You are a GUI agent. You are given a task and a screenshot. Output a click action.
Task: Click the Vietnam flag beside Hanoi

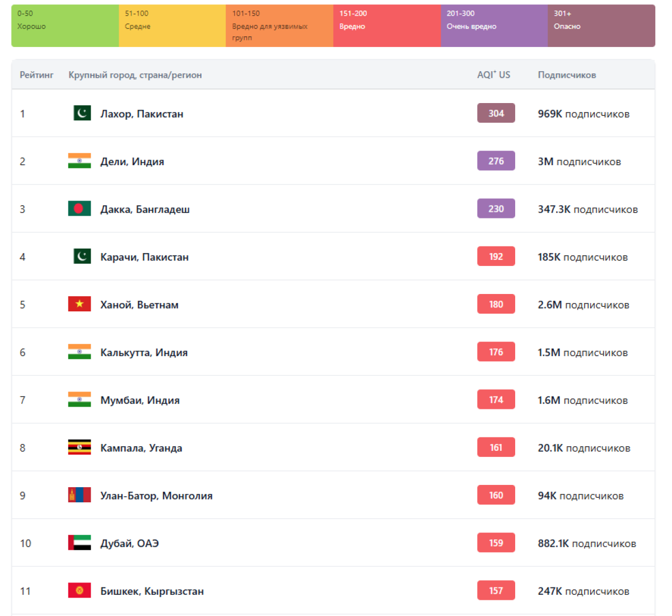tap(80, 304)
